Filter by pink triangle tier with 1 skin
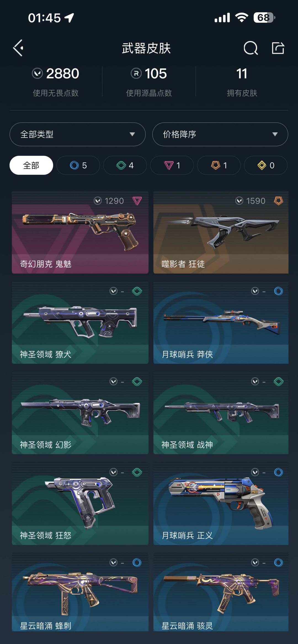Screen dimensions: 298x644 172,165
